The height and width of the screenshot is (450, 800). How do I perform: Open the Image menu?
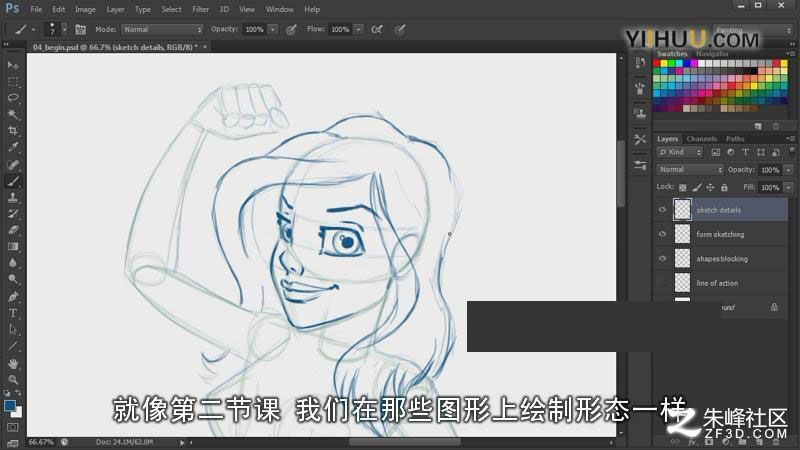click(x=85, y=9)
